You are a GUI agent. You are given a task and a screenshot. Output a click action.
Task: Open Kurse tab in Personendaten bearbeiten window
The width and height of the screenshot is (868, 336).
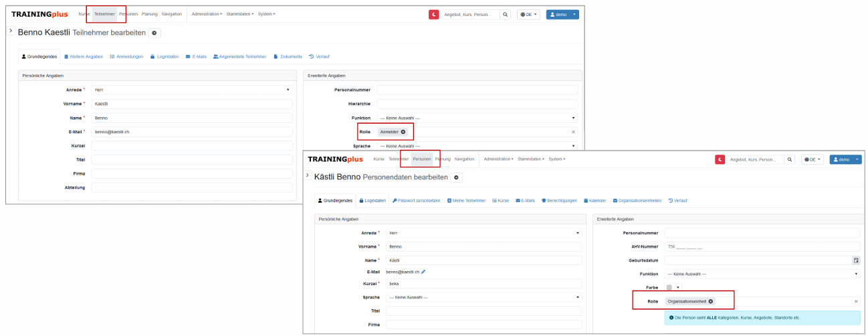point(500,200)
